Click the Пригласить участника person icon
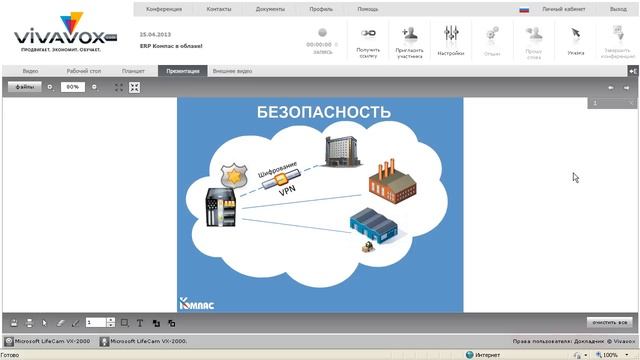 coord(409,34)
